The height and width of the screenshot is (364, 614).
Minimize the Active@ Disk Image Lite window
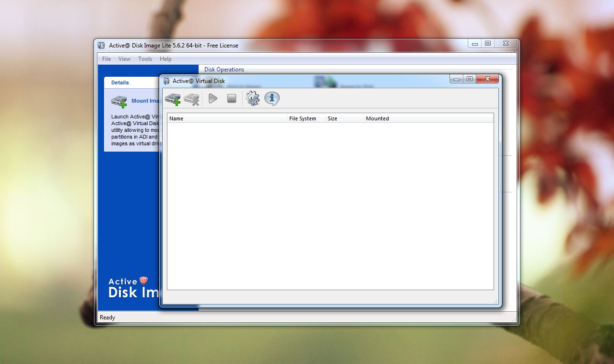475,43
